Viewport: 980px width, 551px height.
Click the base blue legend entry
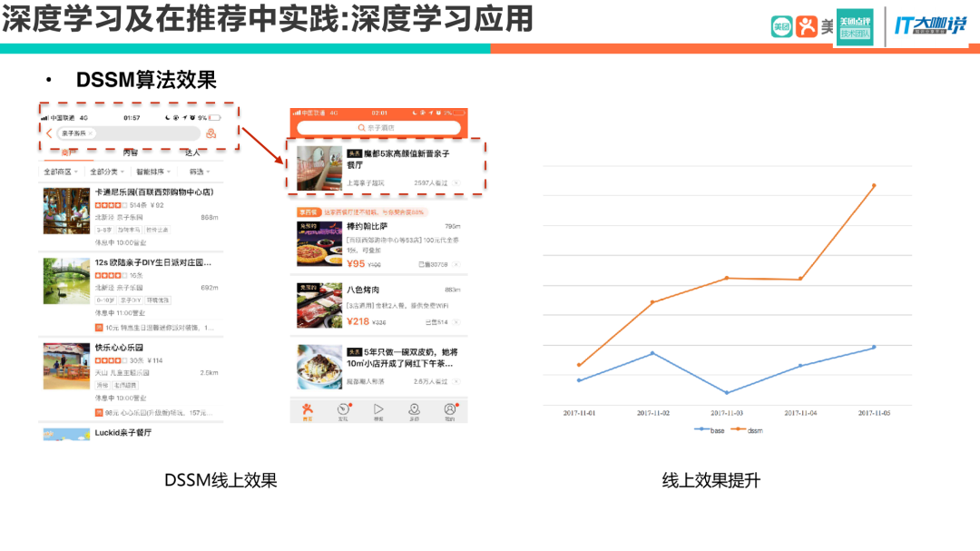(710, 430)
